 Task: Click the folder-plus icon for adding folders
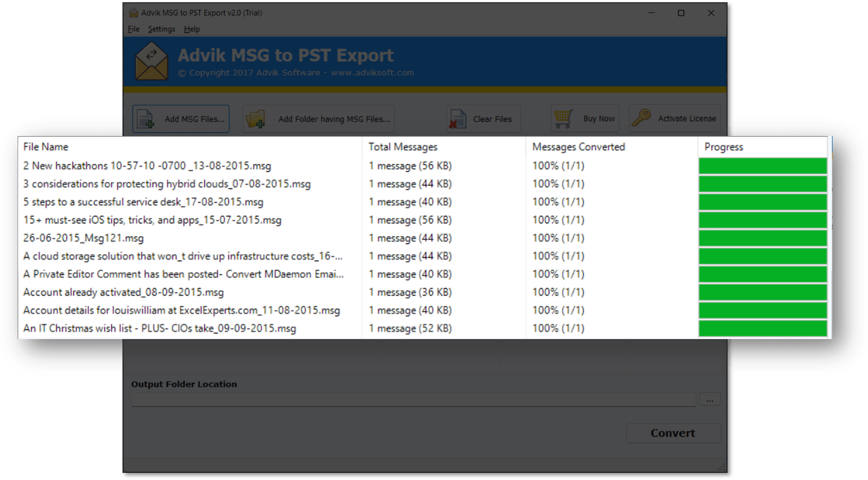tap(255, 119)
